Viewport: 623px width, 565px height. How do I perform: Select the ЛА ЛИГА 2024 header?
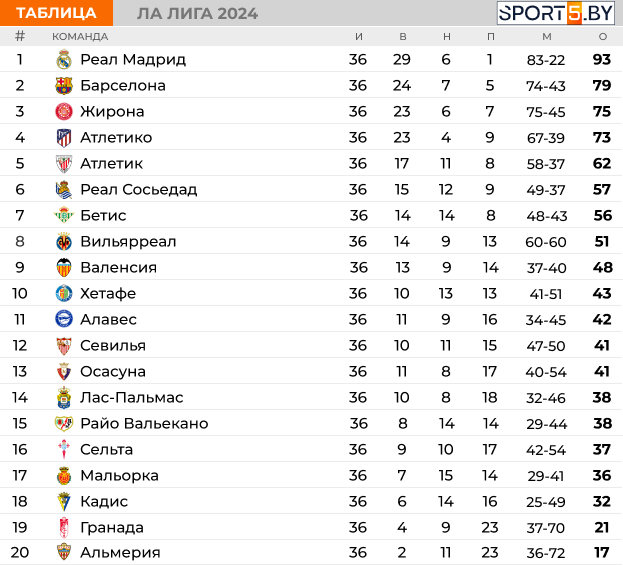[197, 13]
